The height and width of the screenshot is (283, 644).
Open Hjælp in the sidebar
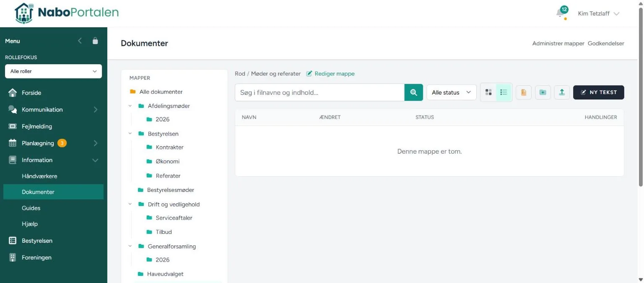click(30, 224)
